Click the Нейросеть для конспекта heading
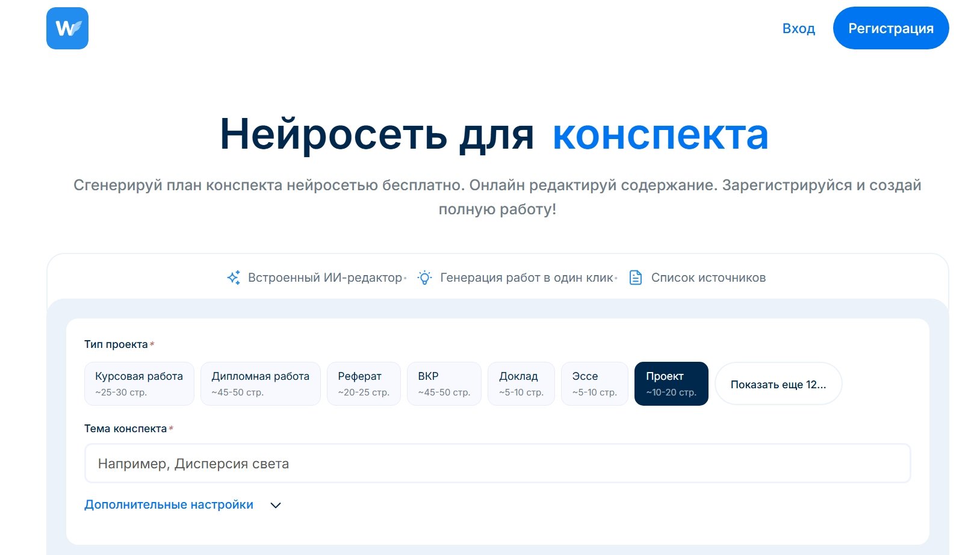This screenshot has height=555, width=980. (x=494, y=134)
